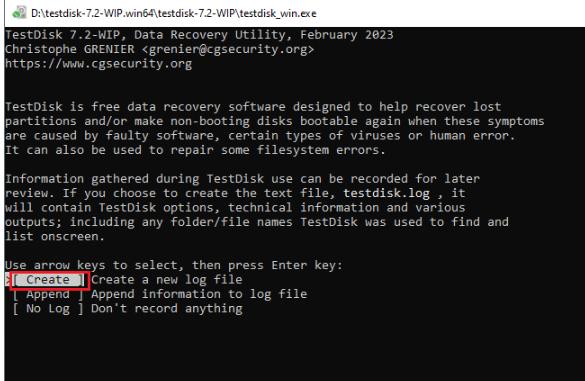Click the "TestDisk is free data recovery" line

[x=113, y=107]
